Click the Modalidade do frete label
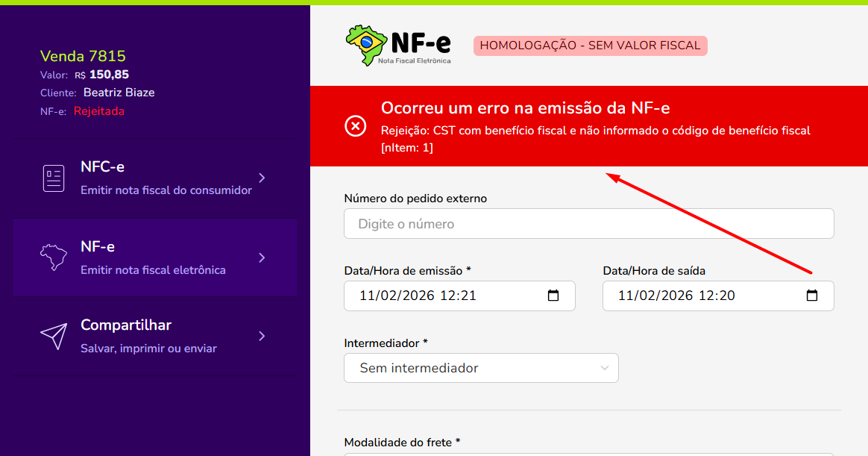 click(x=403, y=442)
